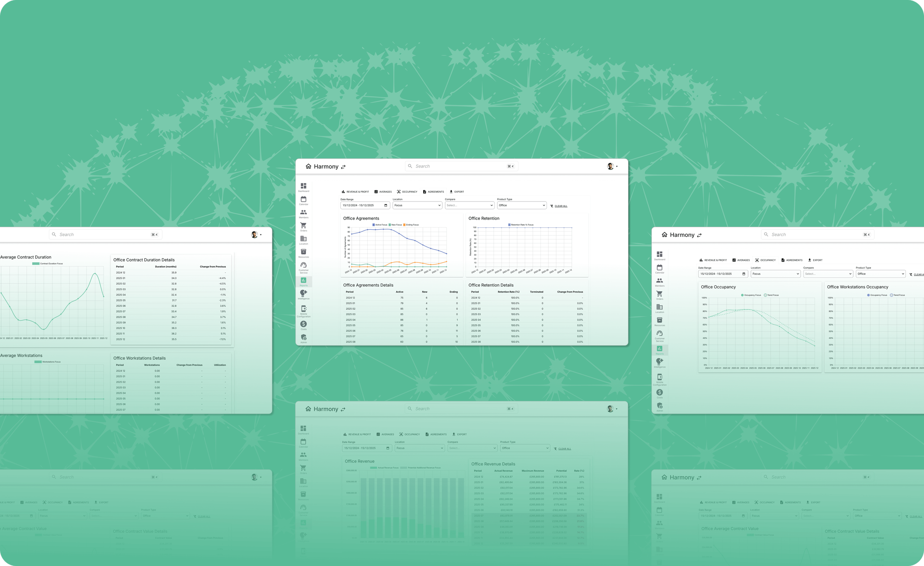Open Members icon in the Office Agreements window sidebar
The height and width of the screenshot is (566, 924).
(x=303, y=213)
